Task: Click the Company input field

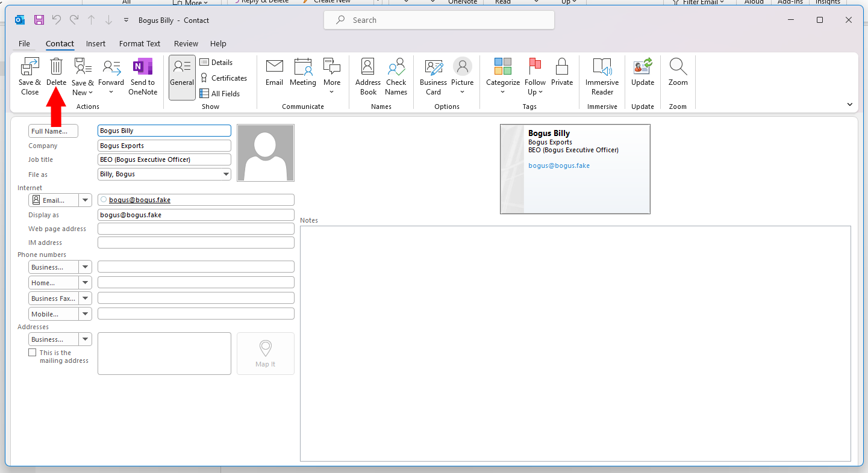Action: click(164, 146)
